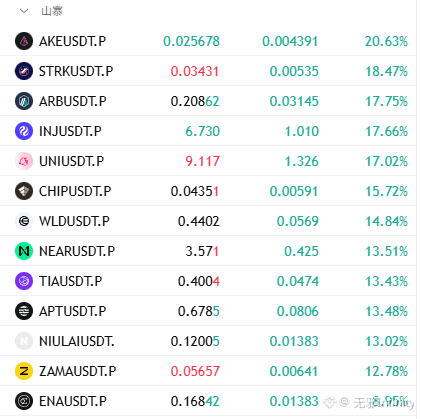Screen dimensions: 422x419
Task: Select the ENAUSDT.P symbol name
Action: 73,401
